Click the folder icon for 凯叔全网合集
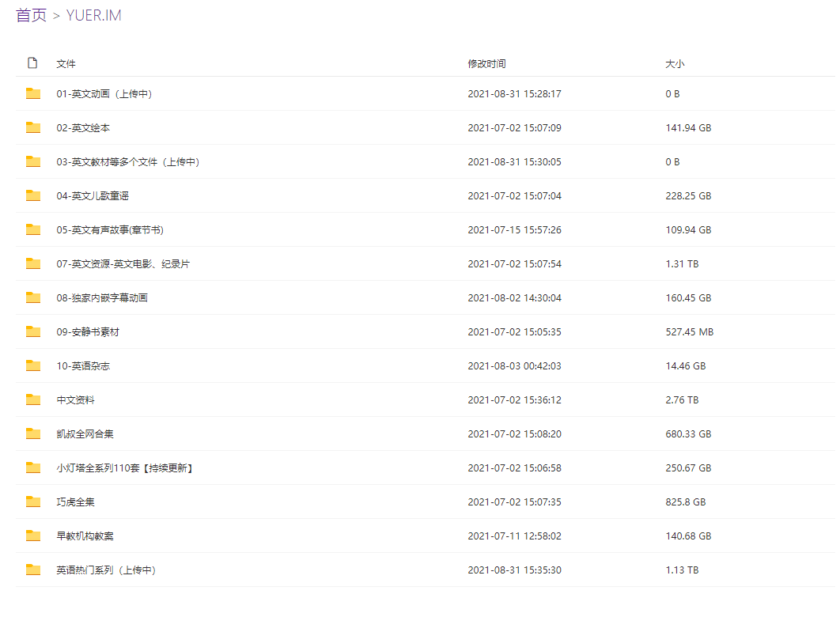This screenshot has height=636, width=840. point(33,433)
